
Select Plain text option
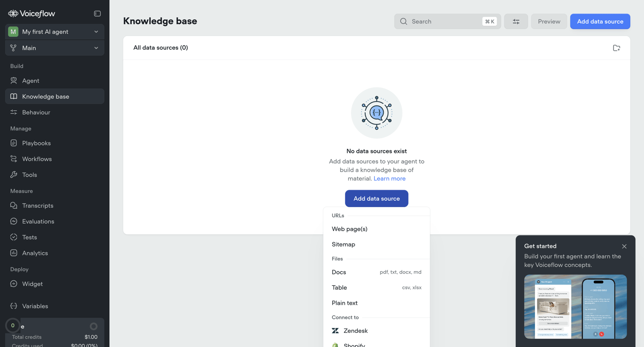(377, 303)
